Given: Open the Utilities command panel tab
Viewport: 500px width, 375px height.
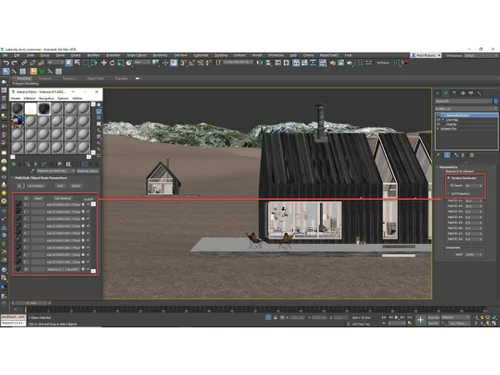Looking at the screenshot, I should [479, 93].
